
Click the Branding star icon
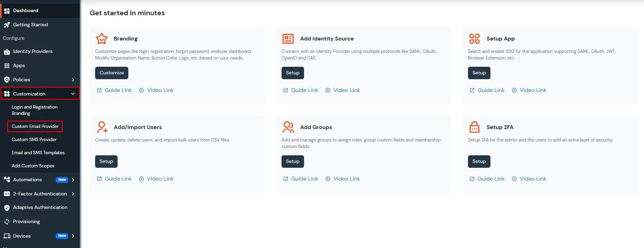(x=102, y=39)
